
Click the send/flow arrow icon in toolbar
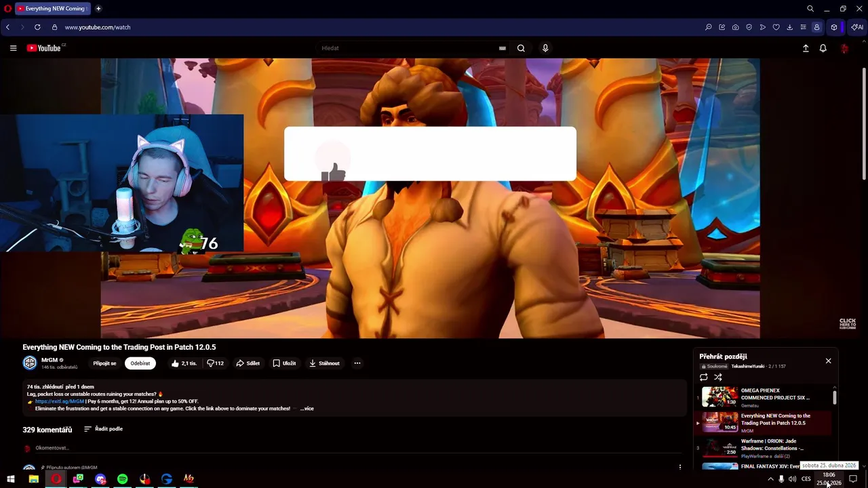click(x=763, y=27)
